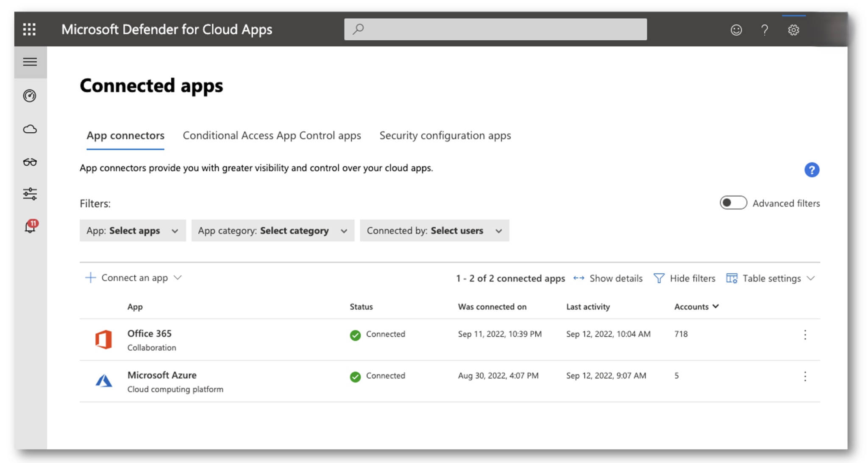Click the Sep 12, 2022, 10:04 AM activity
The width and height of the screenshot is (868, 463).
pos(608,334)
